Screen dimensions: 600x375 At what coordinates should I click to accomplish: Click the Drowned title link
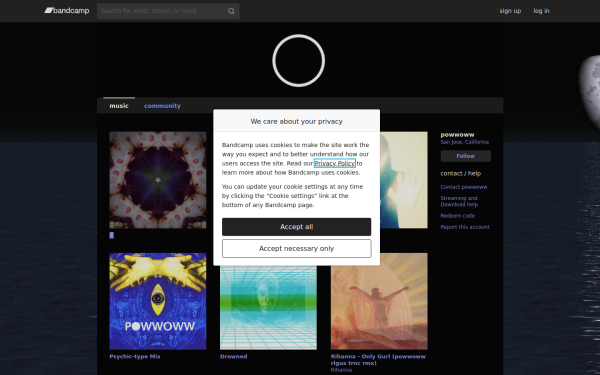pyautogui.click(x=233, y=357)
